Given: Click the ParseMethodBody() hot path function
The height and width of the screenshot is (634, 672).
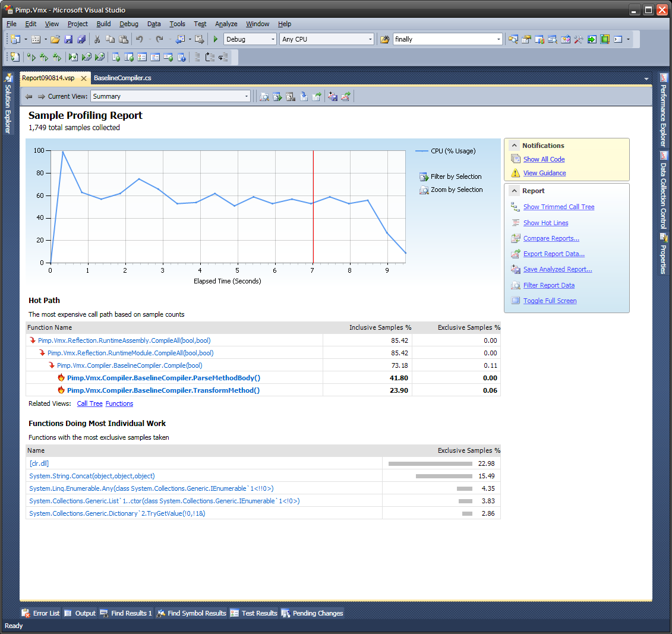Looking at the screenshot, I should pyautogui.click(x=164, y=378).
